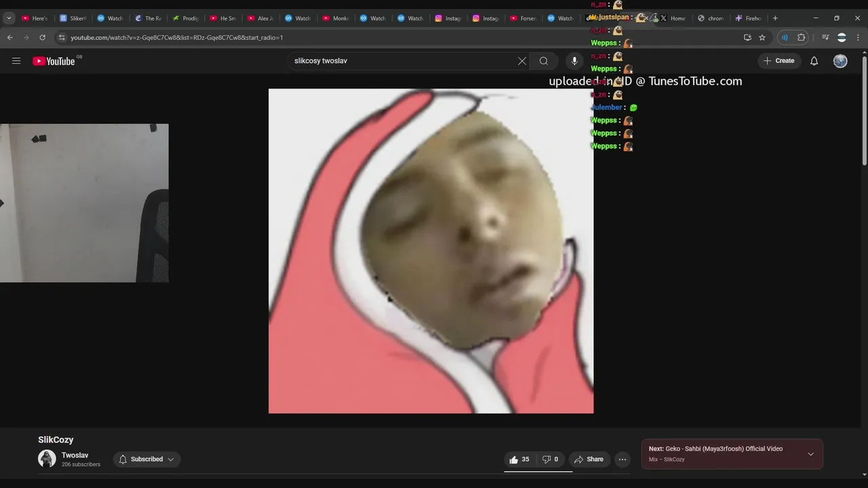Click the Create button
Screen dimensions: 868x488
pos(778,61)
